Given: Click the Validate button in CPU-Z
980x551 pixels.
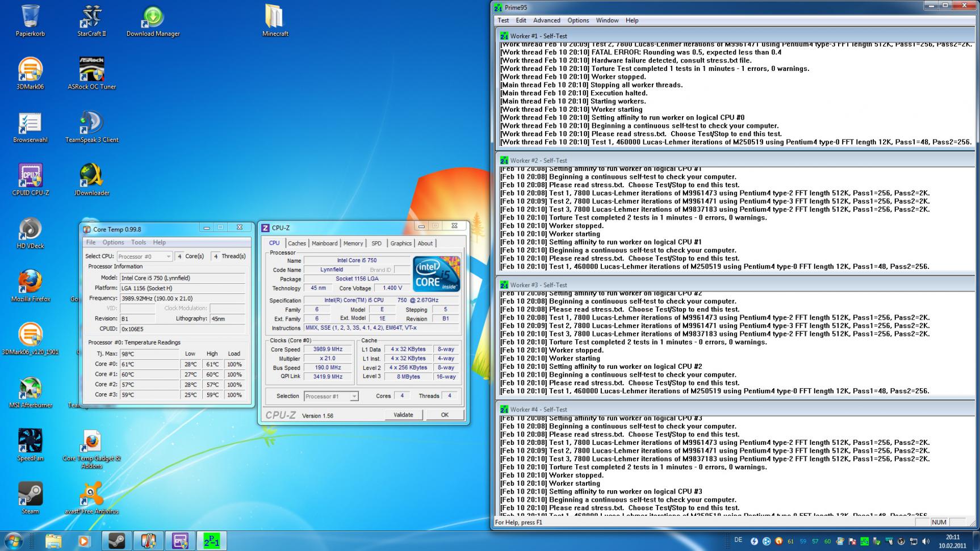Looking at the screenshot, I should (403, 415).
